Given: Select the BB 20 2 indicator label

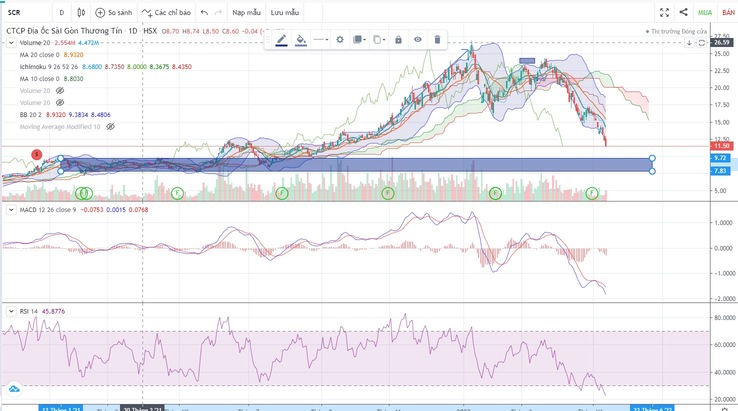Looking at the screenshot, I should tap(31, 114).
